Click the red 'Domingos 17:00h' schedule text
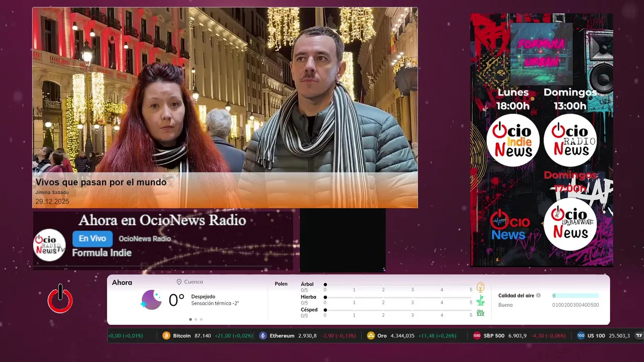Image resolution: width=644 pixels, height=362 pixels. click(570, 182)
